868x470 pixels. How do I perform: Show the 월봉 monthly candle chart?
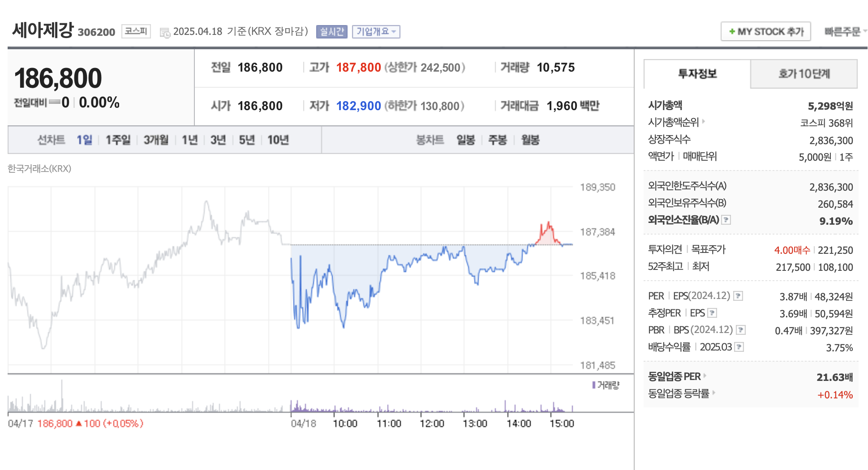(x=530, y=140)
